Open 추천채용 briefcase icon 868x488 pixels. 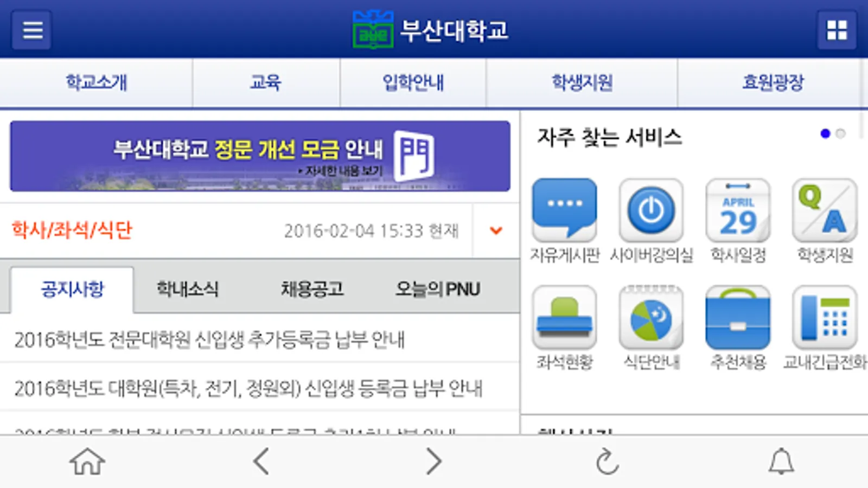738,317
